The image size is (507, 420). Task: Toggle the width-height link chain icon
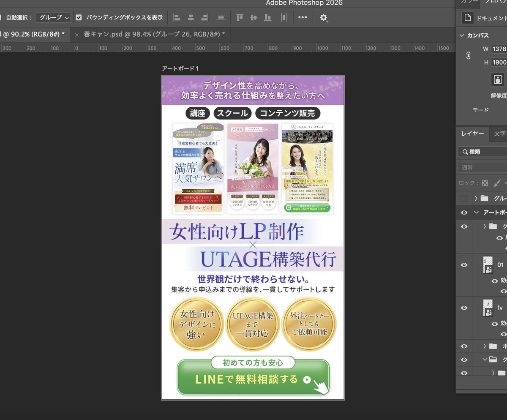(468, 56)
